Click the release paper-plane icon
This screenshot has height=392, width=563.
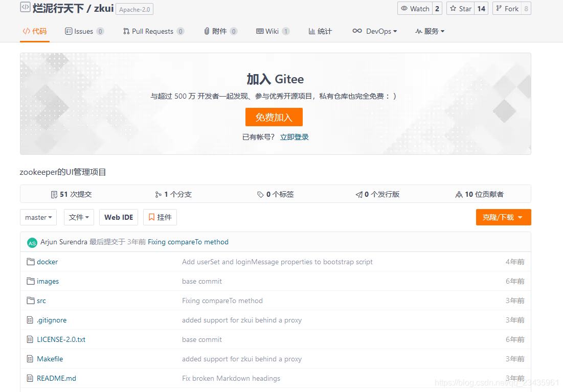tap(359, 195)
